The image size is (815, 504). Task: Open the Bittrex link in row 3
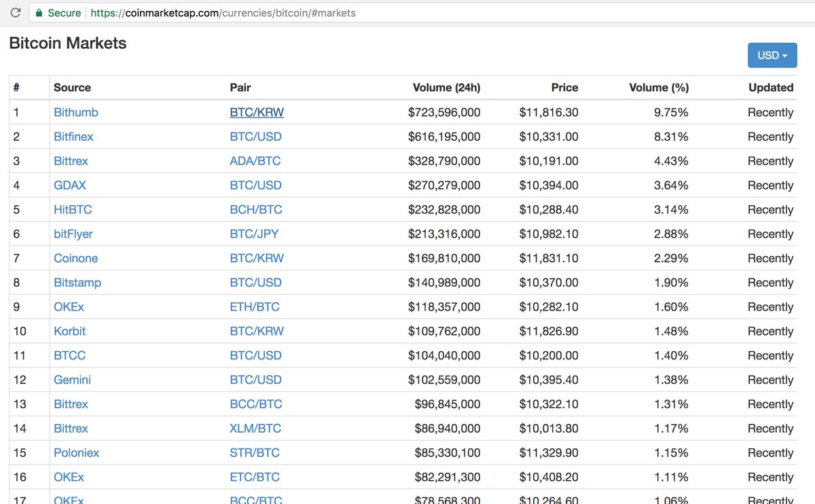(x=71, y=161)
